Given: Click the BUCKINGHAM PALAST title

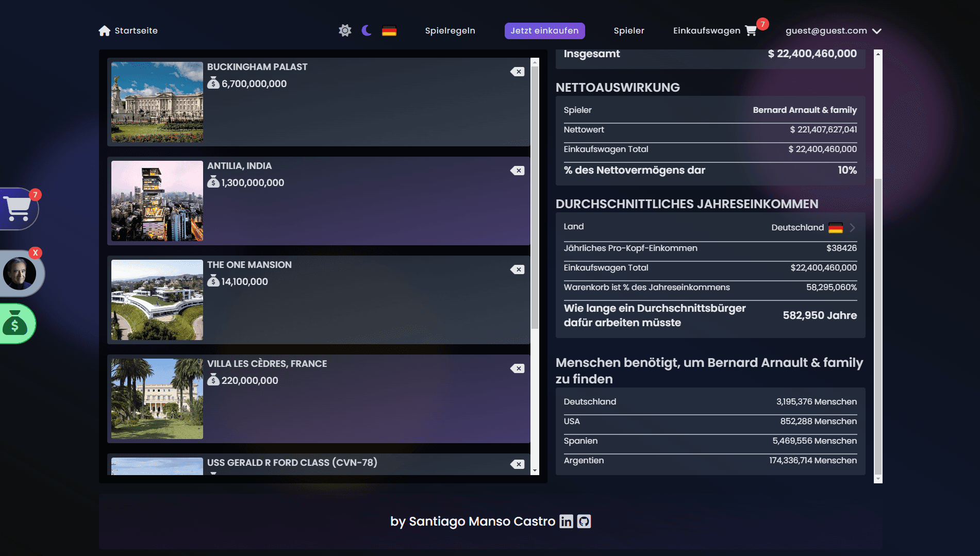Looking at the screenshot, I should [257, 67].
